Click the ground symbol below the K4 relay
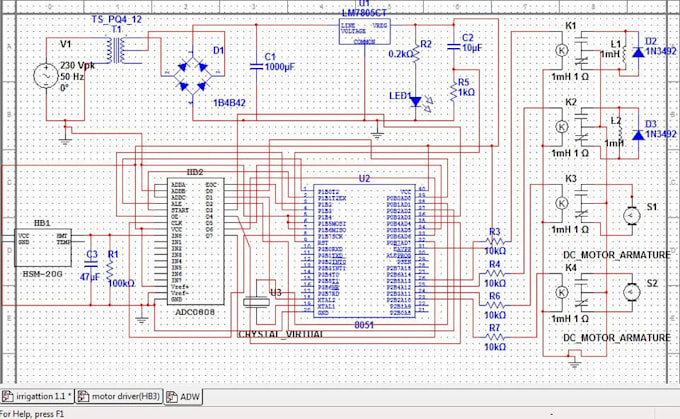680x419 pixels. tap(574, 363)
